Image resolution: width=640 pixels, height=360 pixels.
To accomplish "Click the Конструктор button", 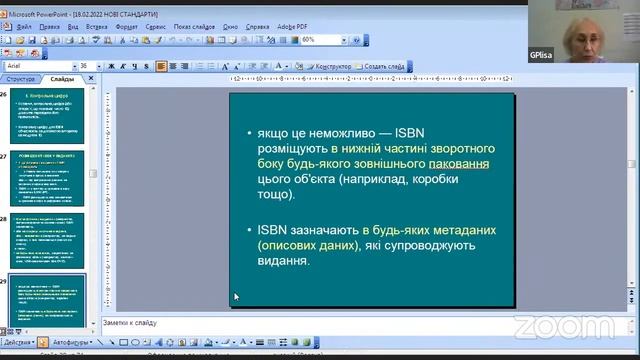I will coord(329,66).
